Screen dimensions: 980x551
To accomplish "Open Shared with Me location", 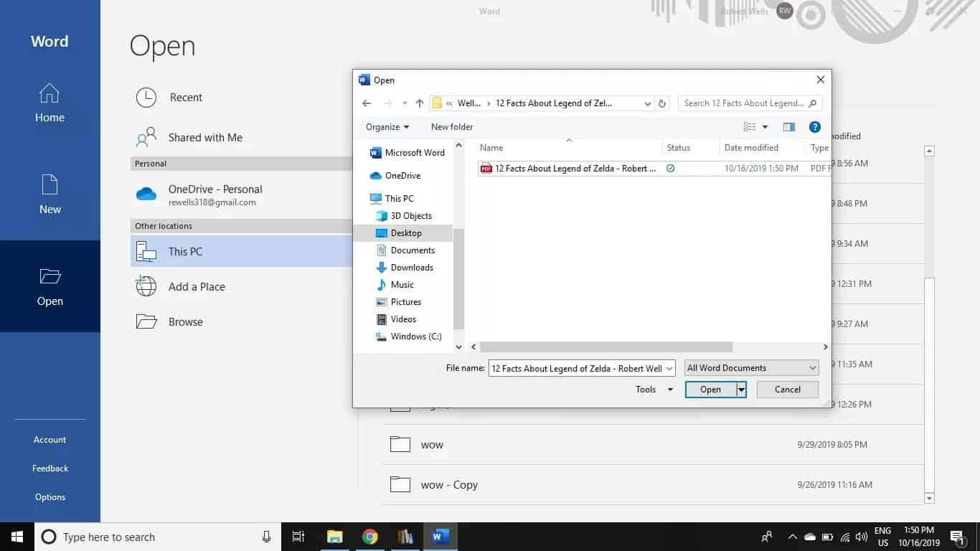I will (241, 138).
